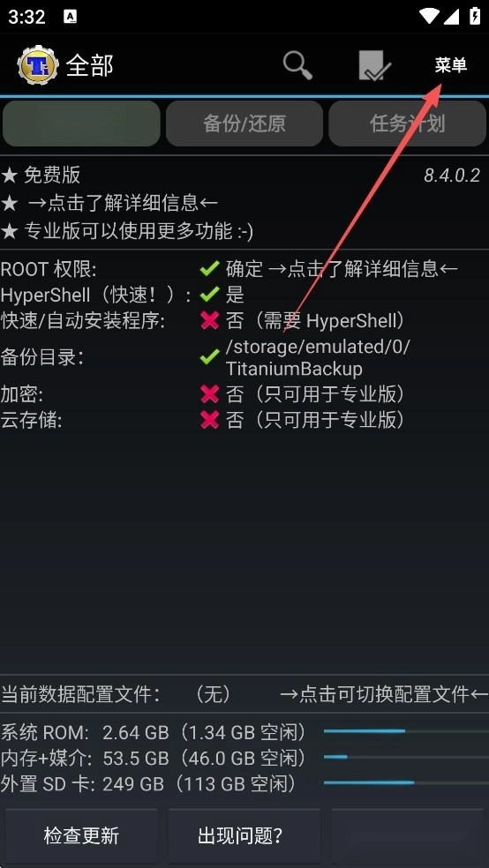Open backup directory path /storage/emulated/0/TitaniumBackup
489x868 pixels.
pyautogui.click(x=319, y=357)
